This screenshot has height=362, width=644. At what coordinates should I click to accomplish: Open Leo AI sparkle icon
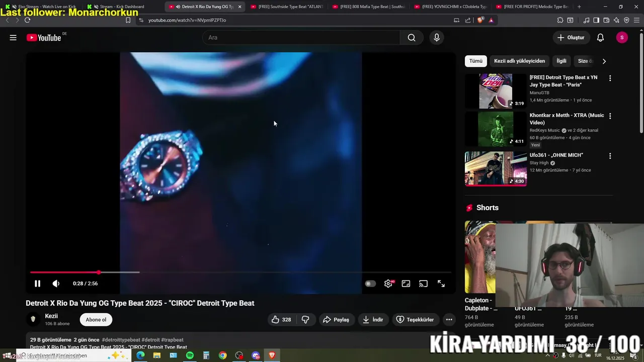click(x=616, y=20)
